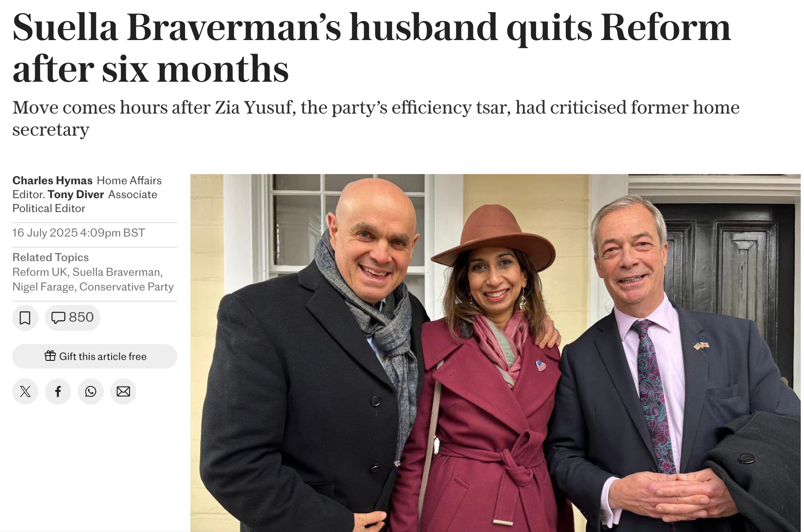
Task: Click the headline about Braverman's husband
Action: 371,47
